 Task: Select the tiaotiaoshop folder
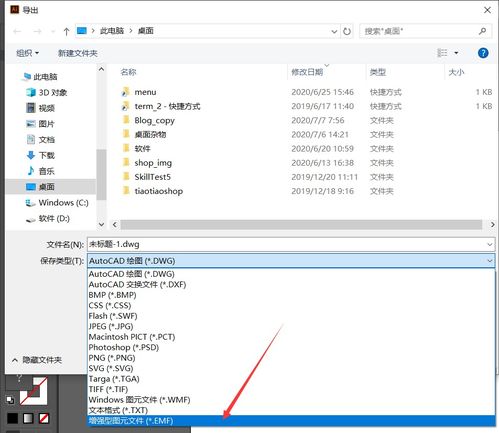159,191
